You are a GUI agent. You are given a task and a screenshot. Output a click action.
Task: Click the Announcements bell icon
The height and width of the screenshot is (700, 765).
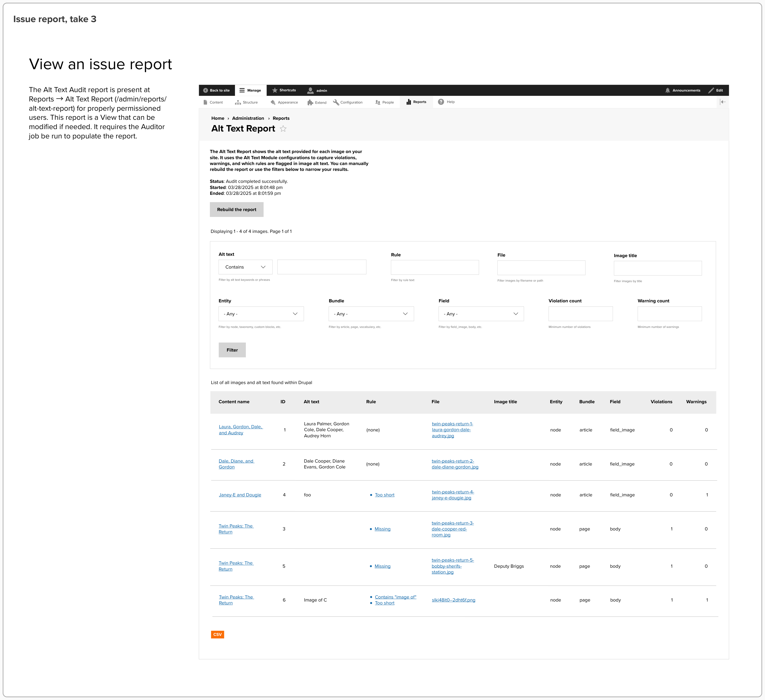click(667, 90)
